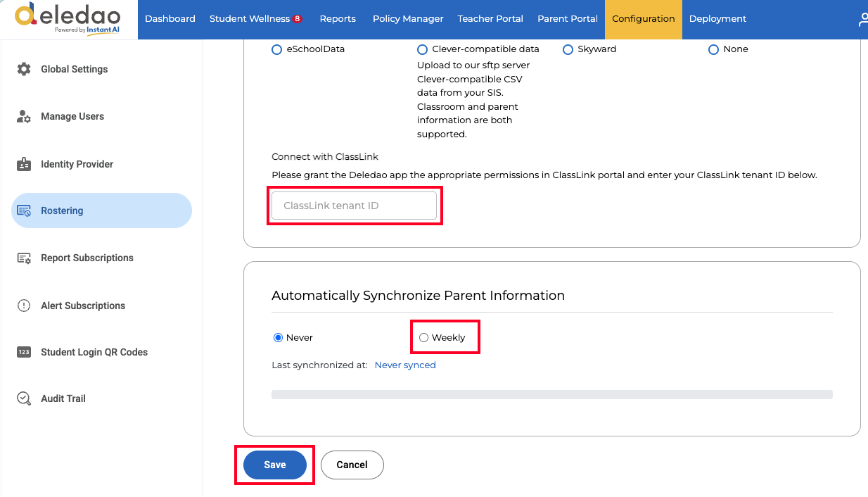The width and height of the screenshot is (868, 497).
Task: Click the Audit Trail magnifier icon
Action: tap(24, 398)
